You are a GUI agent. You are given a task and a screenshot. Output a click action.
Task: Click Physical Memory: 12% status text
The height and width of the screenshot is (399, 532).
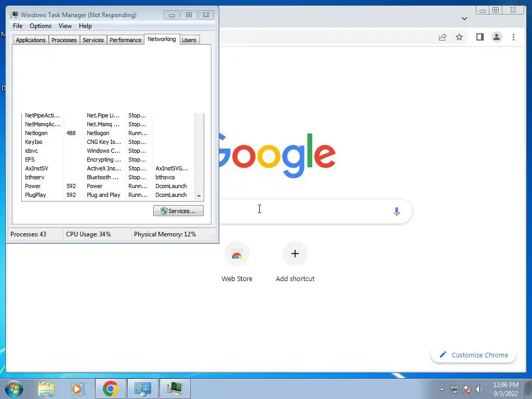pyautogui.click(x=165, y=234)
